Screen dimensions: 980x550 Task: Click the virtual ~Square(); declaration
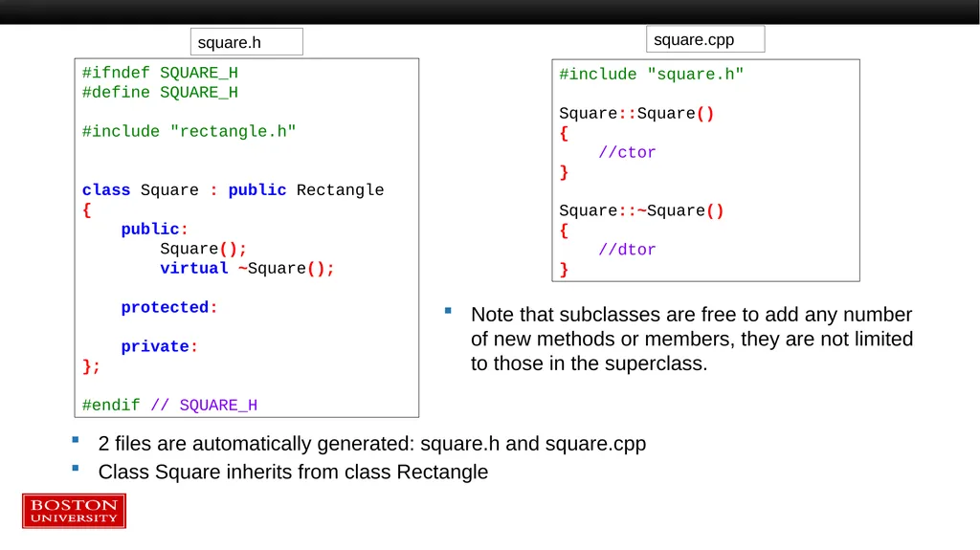coord(247,269)
